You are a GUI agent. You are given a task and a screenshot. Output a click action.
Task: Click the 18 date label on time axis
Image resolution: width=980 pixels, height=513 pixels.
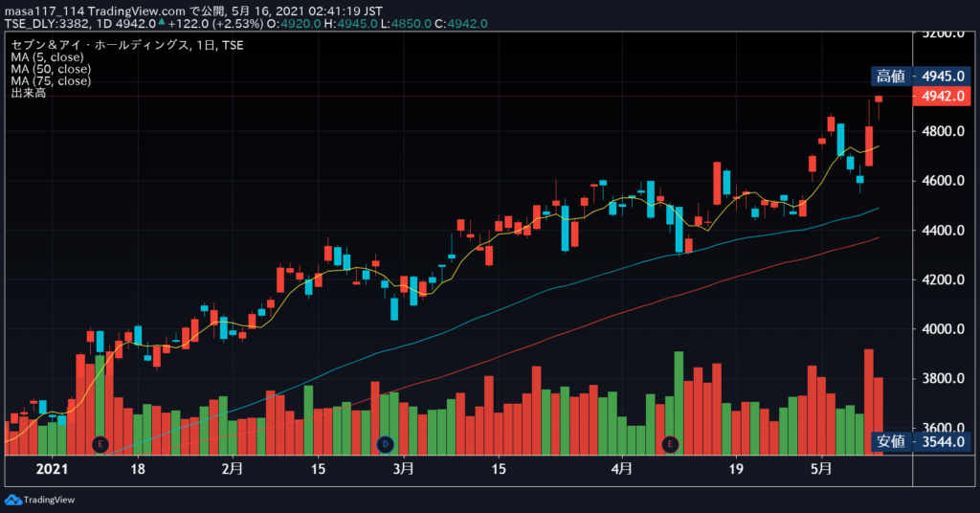click(x=138, y=469)
